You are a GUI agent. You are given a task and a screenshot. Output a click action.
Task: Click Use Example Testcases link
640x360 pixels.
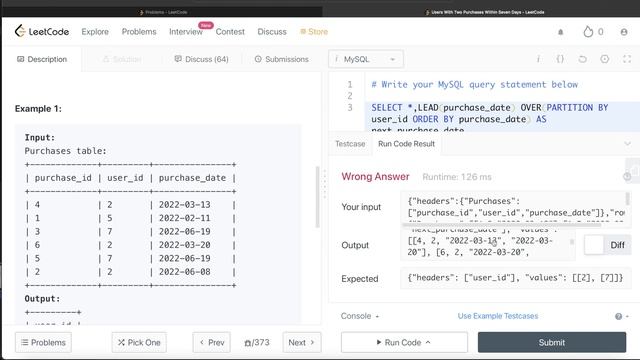click(498, 316)
